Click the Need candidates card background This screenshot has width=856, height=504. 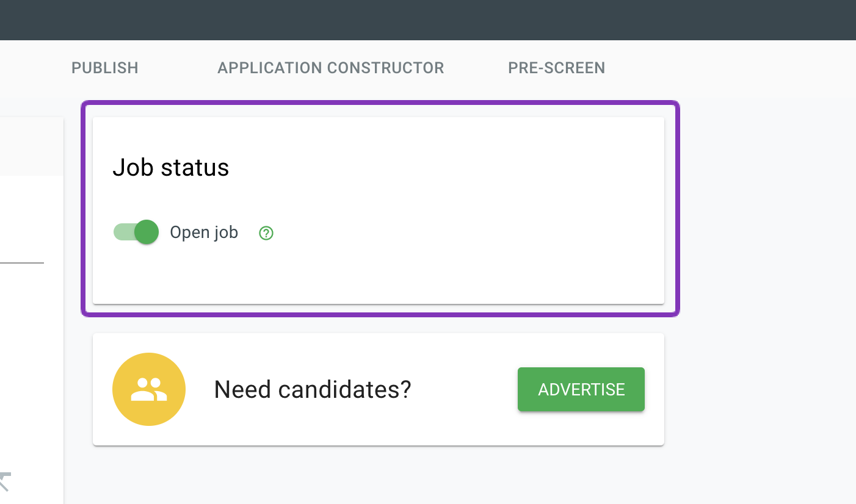coord(464,427)
